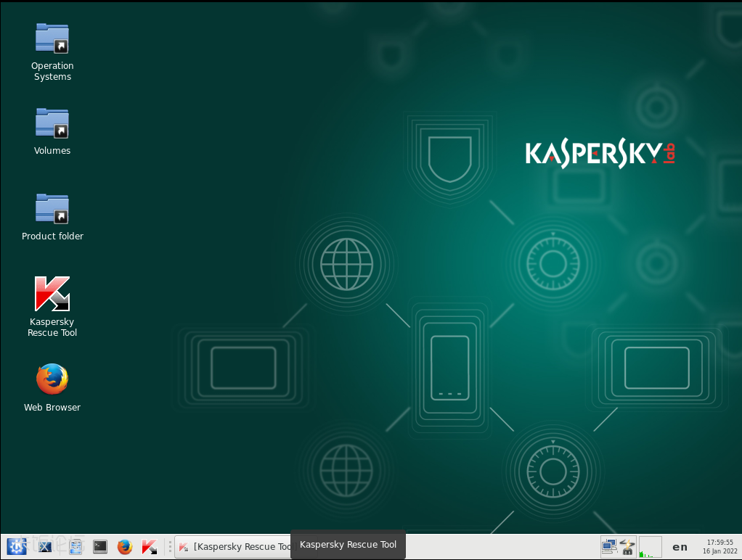The width and height of the screenshot is (742, 560).
Task: Click the Kaspersky Rescue Tool tooltip
Action: point(347,545)
